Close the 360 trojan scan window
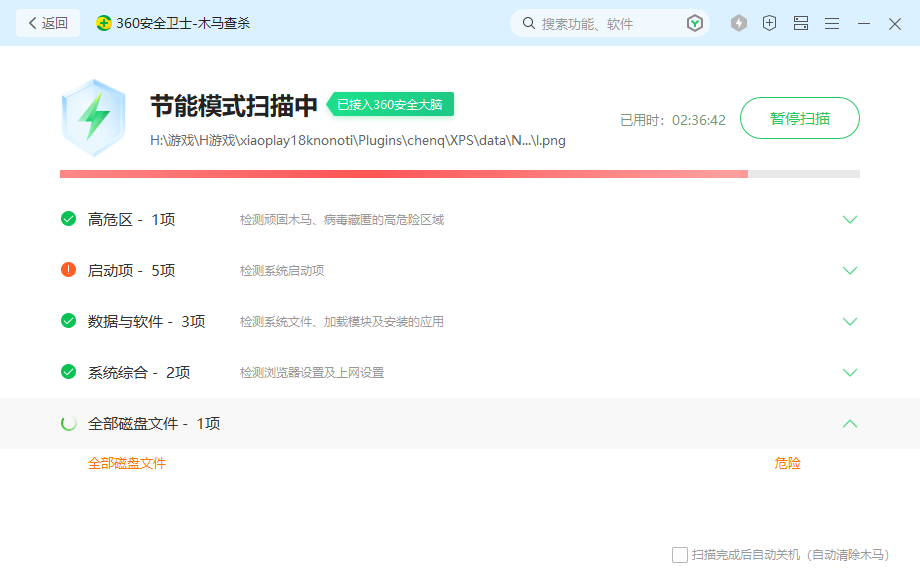The image size is (920, 580). (895, 23)
